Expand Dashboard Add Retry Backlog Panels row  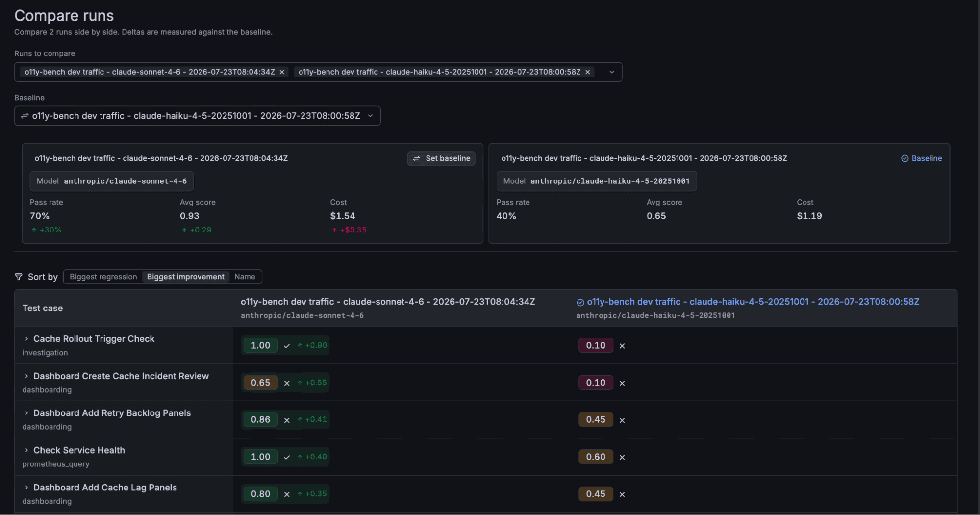tap(26, 413)
